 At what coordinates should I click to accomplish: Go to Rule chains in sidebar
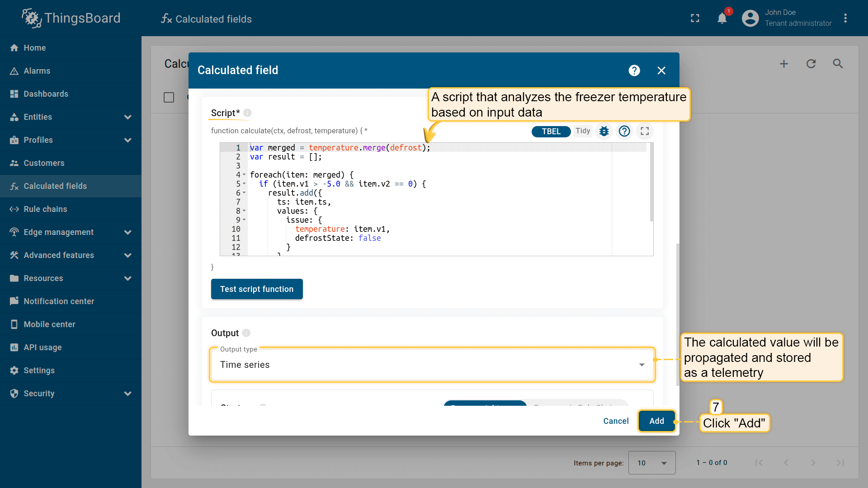coord(45,209)
